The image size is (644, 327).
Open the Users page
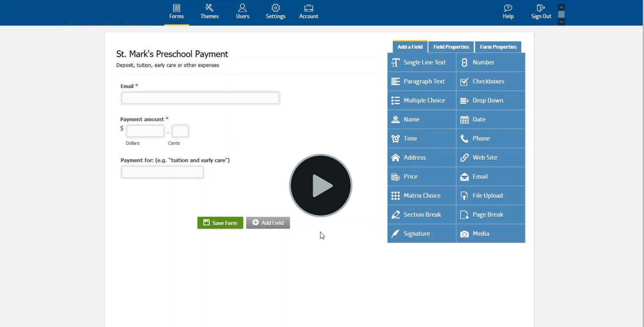click(x=242, y=12)
